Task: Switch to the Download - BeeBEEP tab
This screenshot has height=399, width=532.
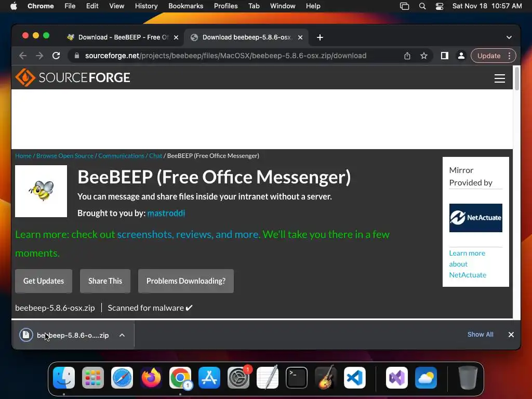Action: coord(122,37)
